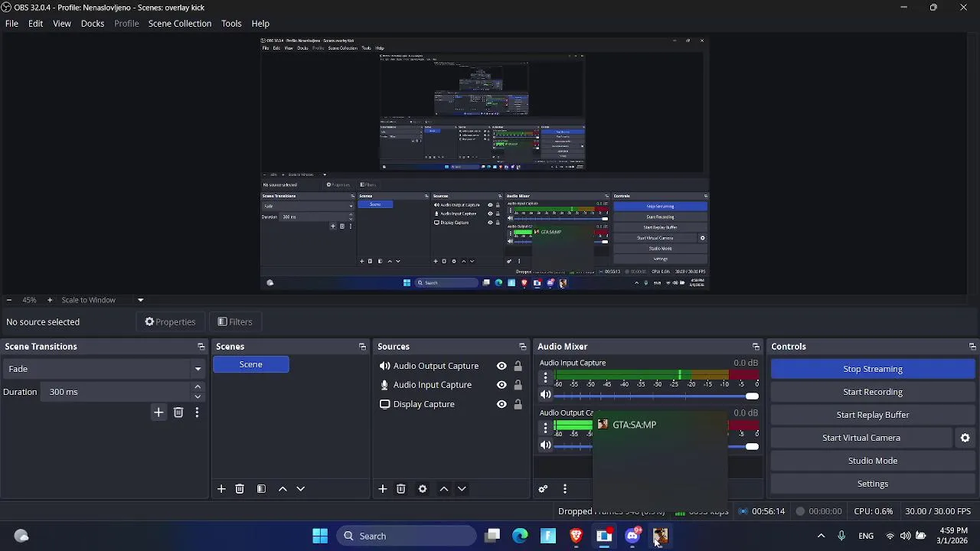Open the Fade transition dropdown
The height and width of the screenshot is (551, 980).
pyautogui.click(x=105, y=369)
